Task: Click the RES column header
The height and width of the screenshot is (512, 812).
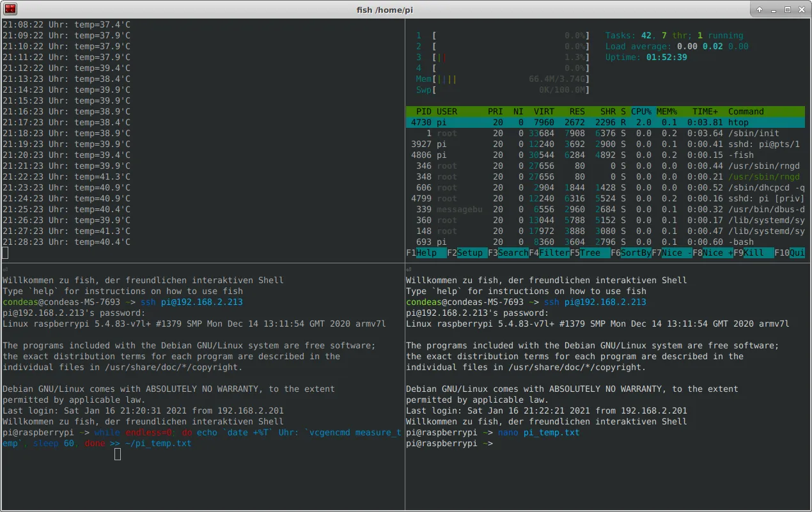Action: 577,112
